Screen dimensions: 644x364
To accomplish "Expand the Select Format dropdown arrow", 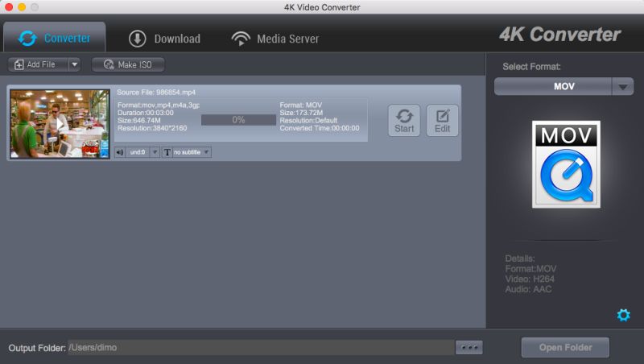I will pyautogui.click(x=622, y=87).
